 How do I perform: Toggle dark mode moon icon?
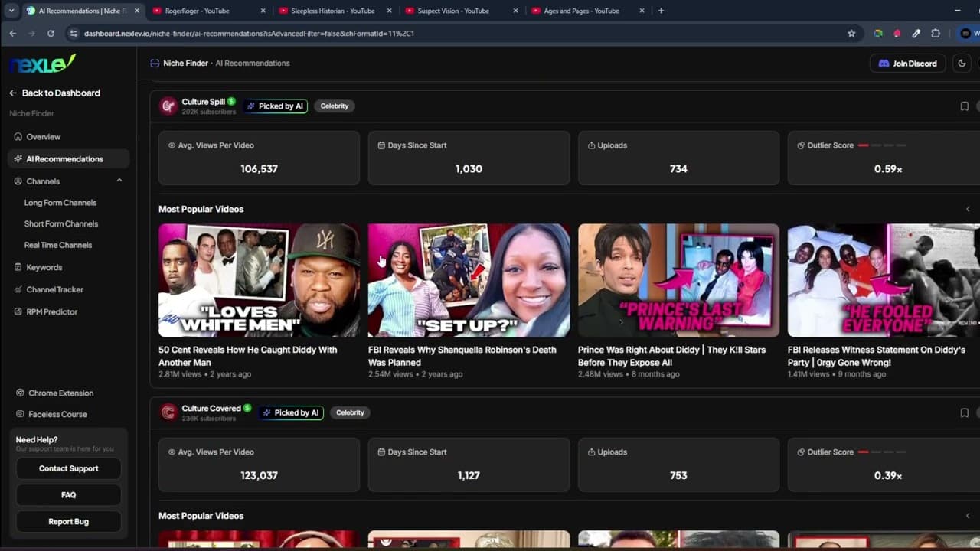point(962,64)
